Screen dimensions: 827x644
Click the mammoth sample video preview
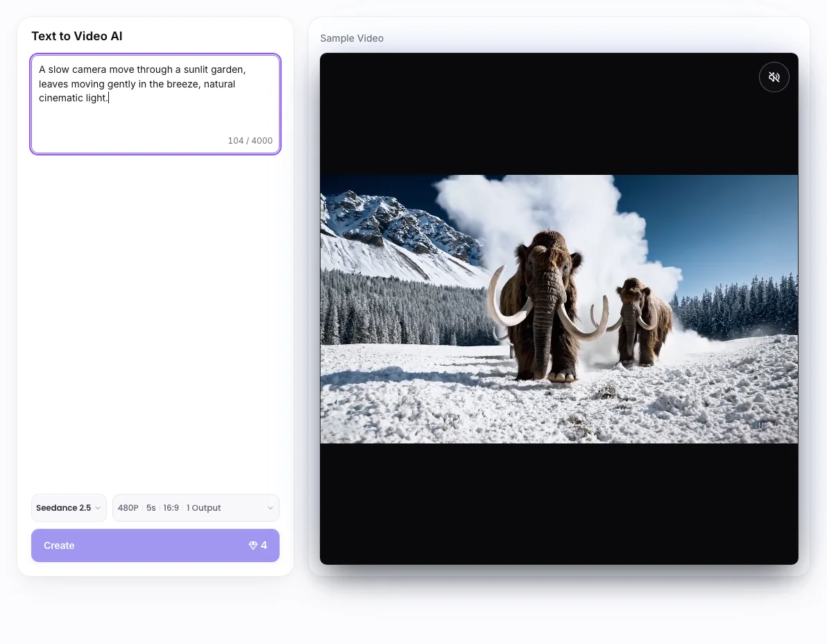(x=559, y=309)
